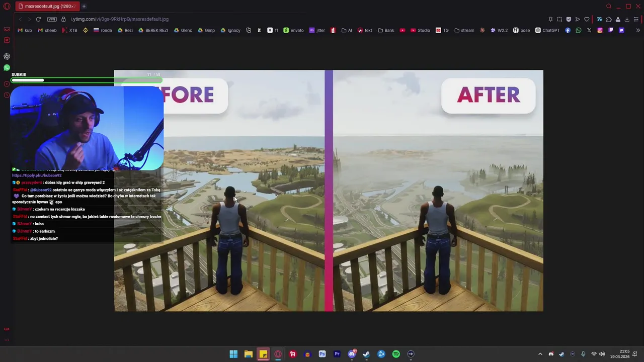Expand the 'stream' bookmarks folder

pyautogui.click(x=464, y=30)
